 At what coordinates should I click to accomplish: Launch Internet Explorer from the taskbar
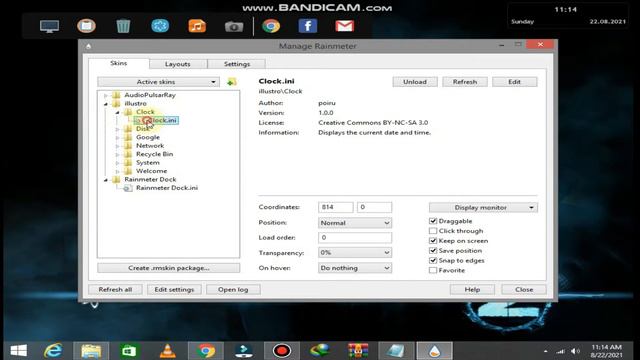(53, 351)
